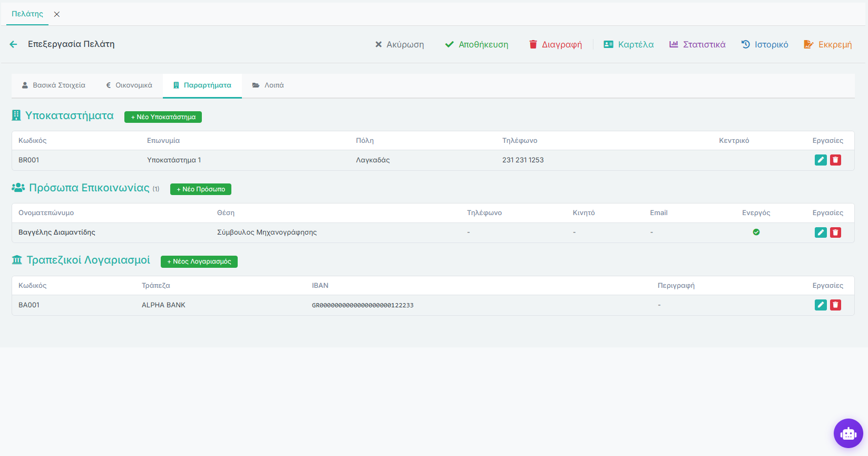Delete the BA001 bank account
The width and height of the screenshot is (868, 456).
click(x=836, y=305)
